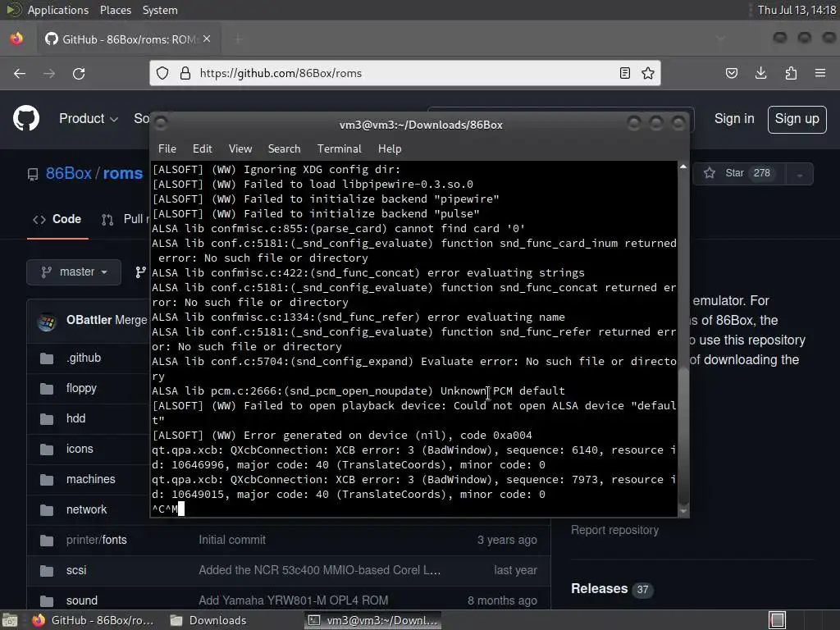The image size is (840, 630).
Task: Open the icons folder
Action: [80, 449]
